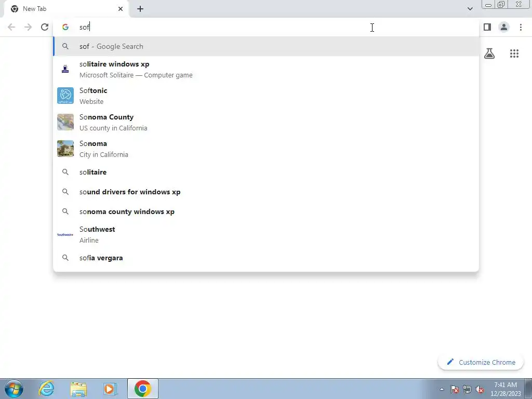
Task: Pick the 'sofia vergara' suggestion
Action: [x=266, y=258]
